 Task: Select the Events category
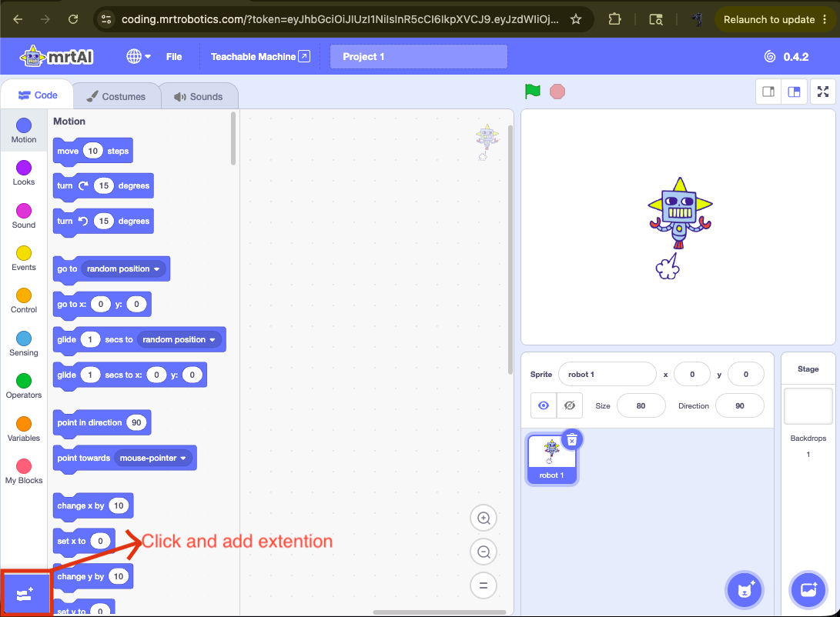coord(24,258)
